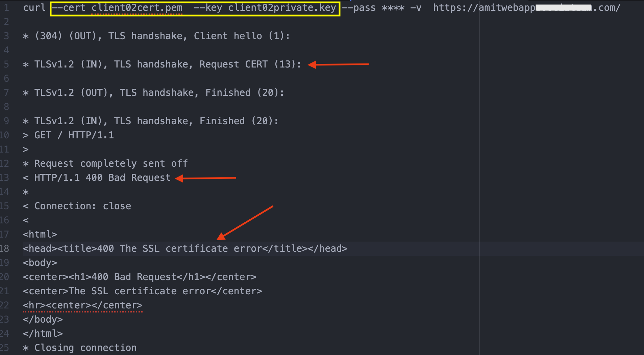644x355 pixels.
Task: Click the underlined hr center tag line
Action: click(82, 305)
